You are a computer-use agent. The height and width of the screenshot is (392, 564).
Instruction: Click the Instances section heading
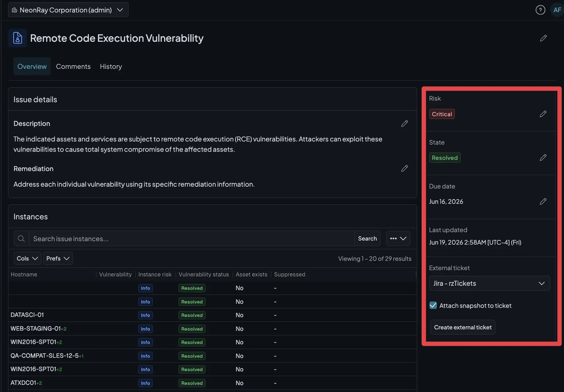(x=31, y=217)
